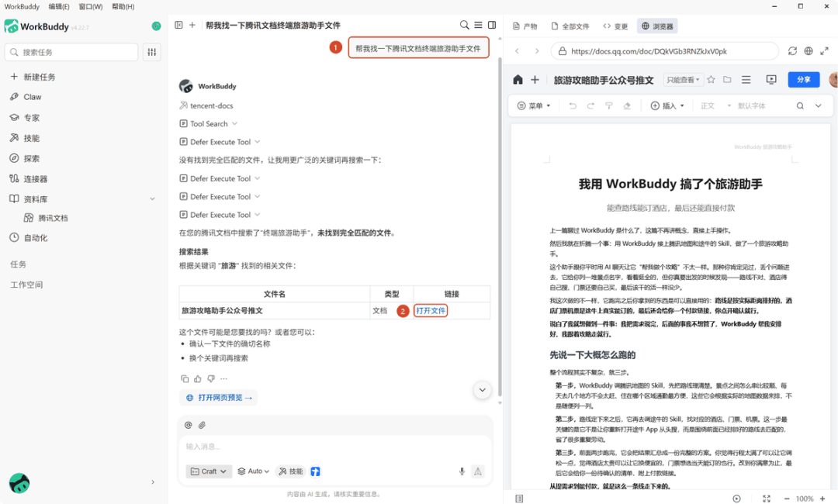The image size is (838, 504).
Task: Go forward in the embedded browser
Action: click(537, 51)
